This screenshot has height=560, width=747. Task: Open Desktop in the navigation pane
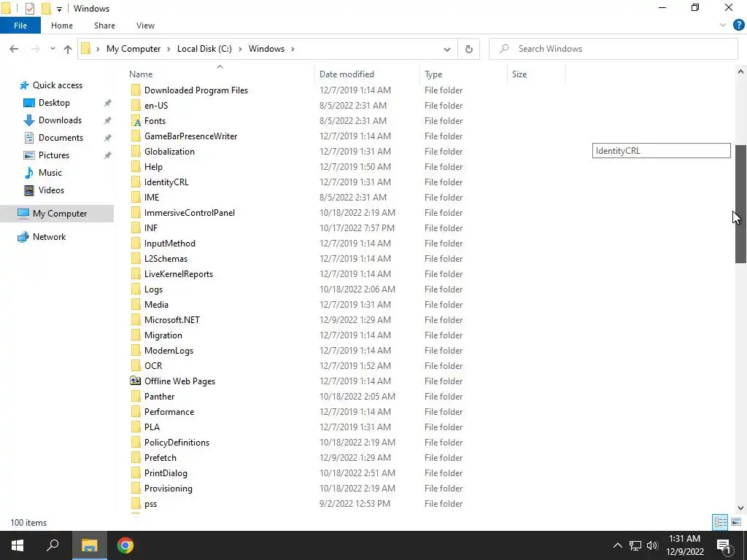tap(54, 103)
